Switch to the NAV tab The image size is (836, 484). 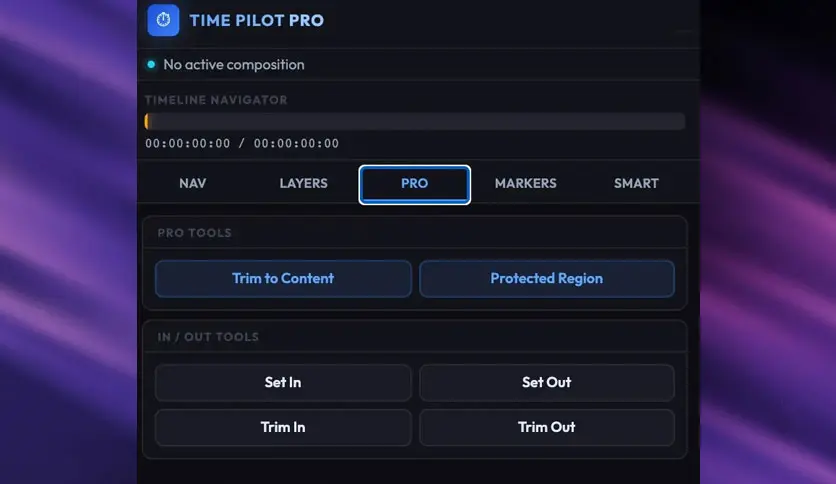(192, 183)
